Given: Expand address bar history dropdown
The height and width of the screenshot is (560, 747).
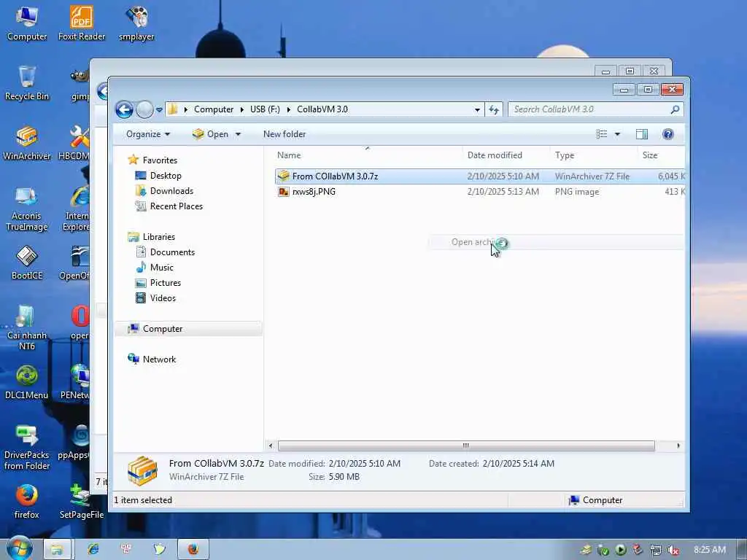Looking at the screenshot, I should point(477,109).
